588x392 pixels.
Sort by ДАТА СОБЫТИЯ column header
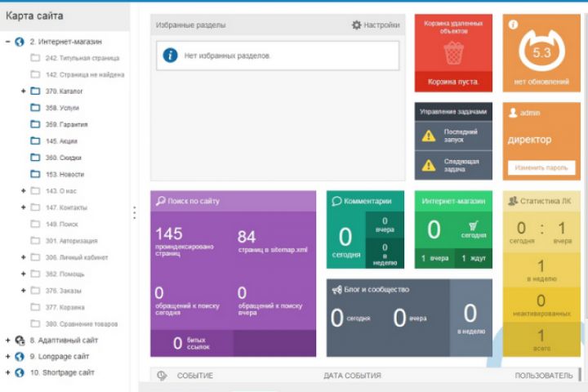pyautogui.click(x=353, y=376)
